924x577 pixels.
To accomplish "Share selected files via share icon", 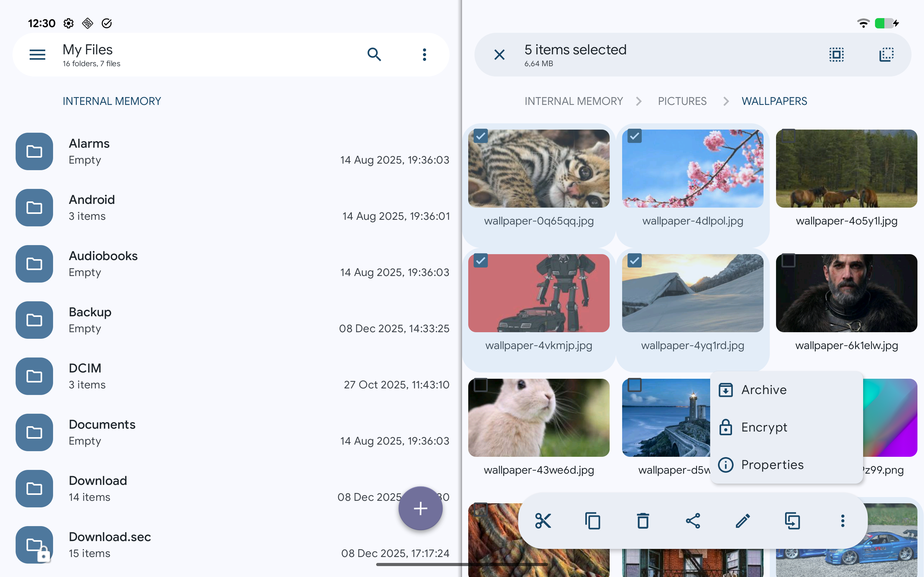I will coord(693,520).
